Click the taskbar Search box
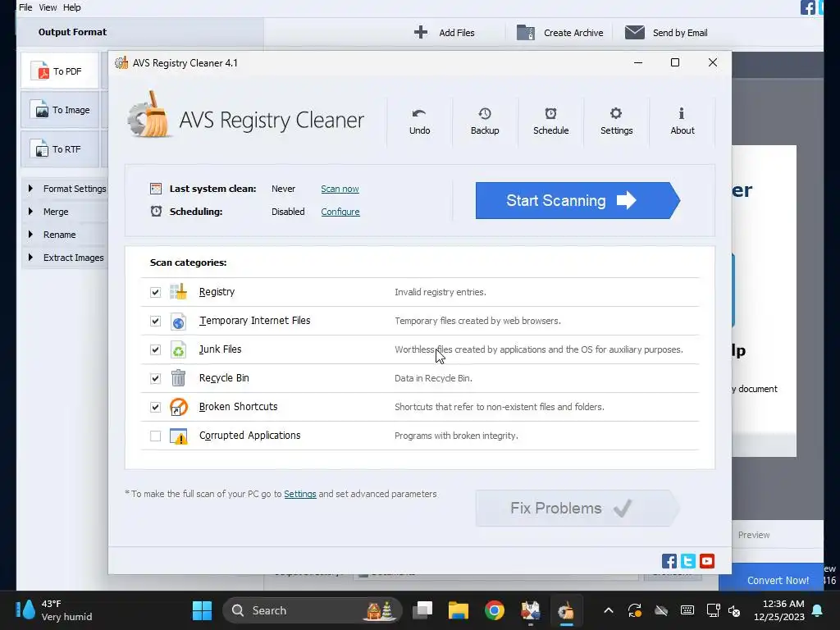This screenshot has width=840, height=630. (x=313, y=610)
